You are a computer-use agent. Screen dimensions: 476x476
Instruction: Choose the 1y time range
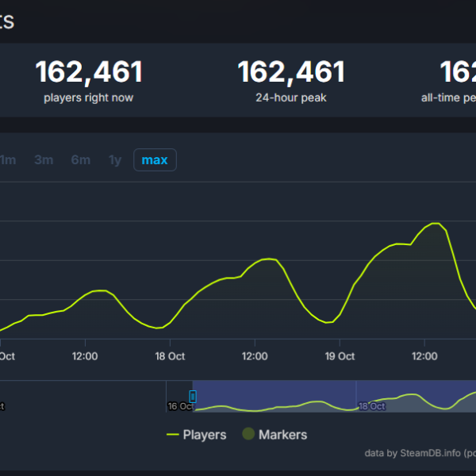(x=115, y=160)
